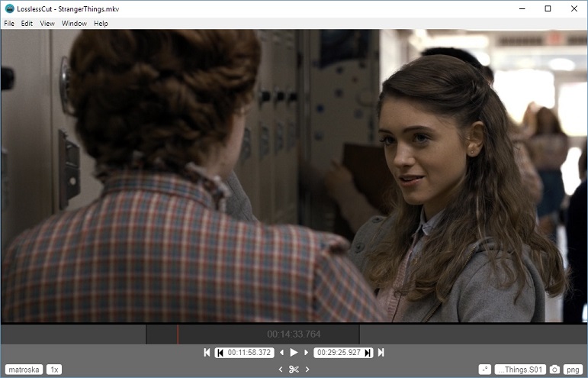Capture frame with camera icon
588x378 pixels.
coord(554,370)
